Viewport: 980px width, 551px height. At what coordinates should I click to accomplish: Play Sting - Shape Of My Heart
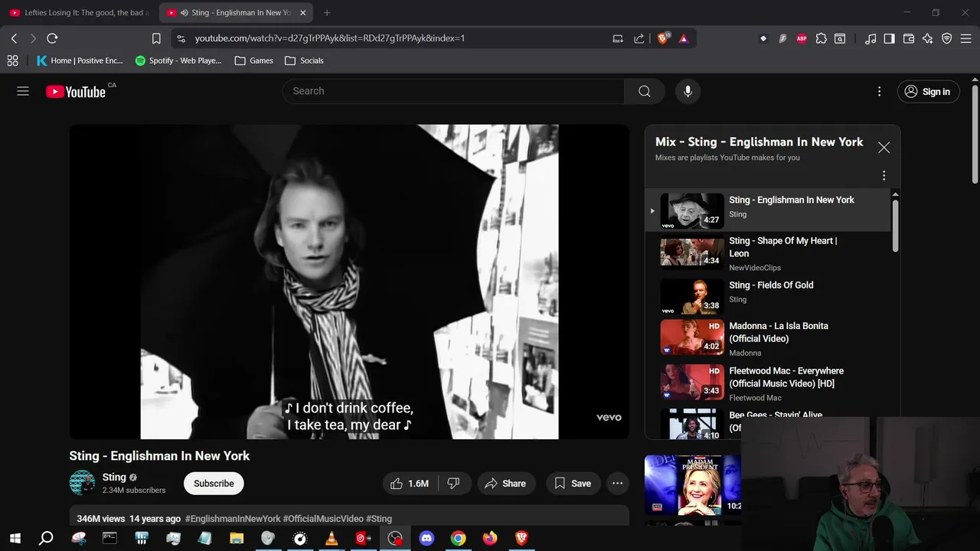[x=769, y=253]
